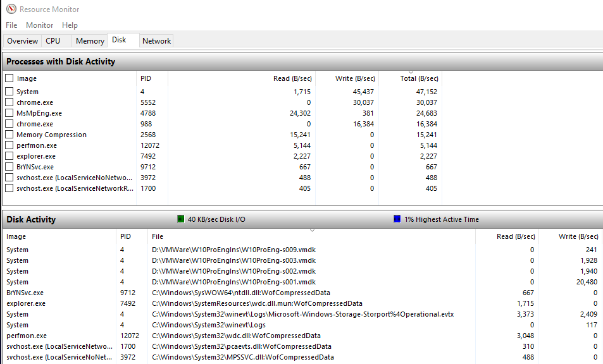This screenshot has width=603, height=364.
Task: Tick the BrYNSvc.exe checkbox
Action: [9, 167]
